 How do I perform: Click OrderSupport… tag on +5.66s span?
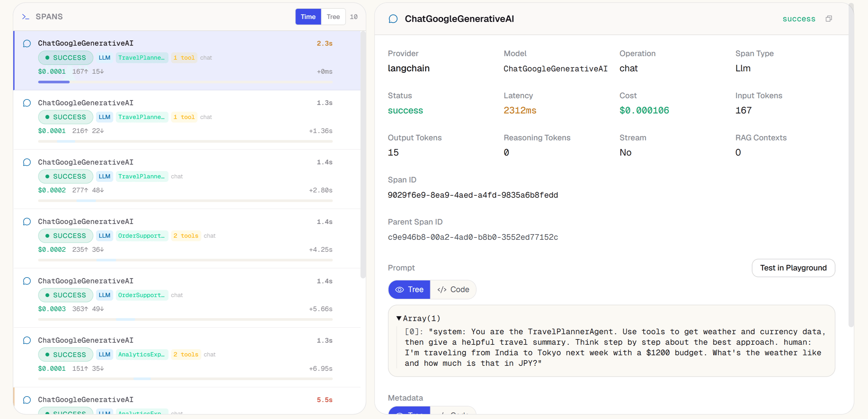tap(141, 295)
